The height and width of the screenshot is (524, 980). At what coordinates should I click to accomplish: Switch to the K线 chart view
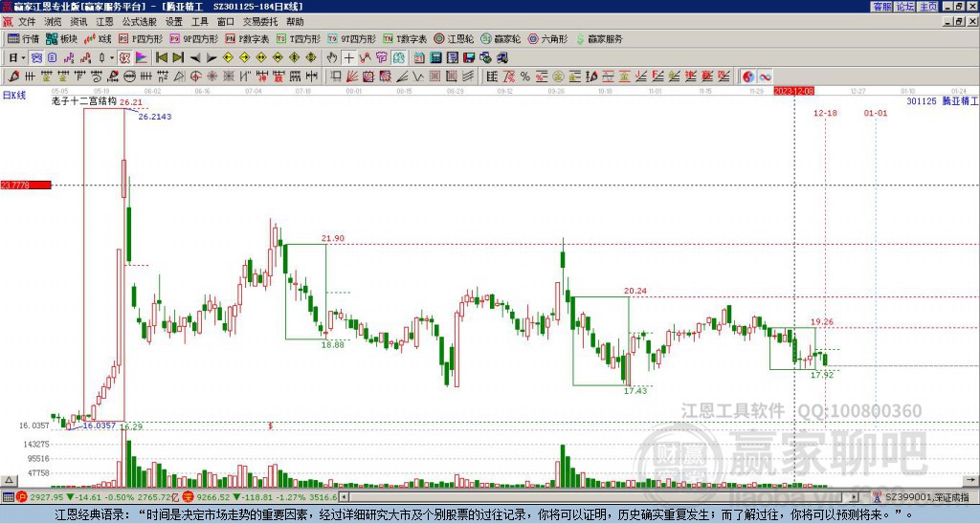point(98,38)
